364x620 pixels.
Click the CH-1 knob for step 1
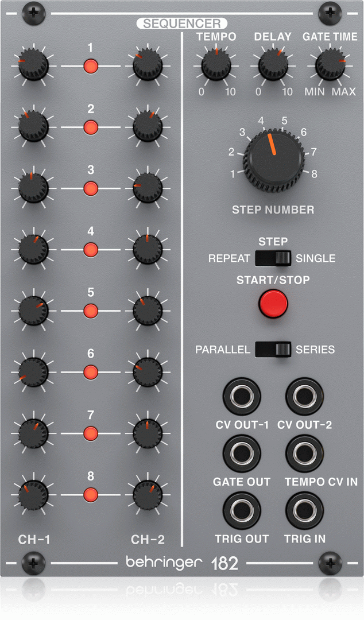(33, 65)
